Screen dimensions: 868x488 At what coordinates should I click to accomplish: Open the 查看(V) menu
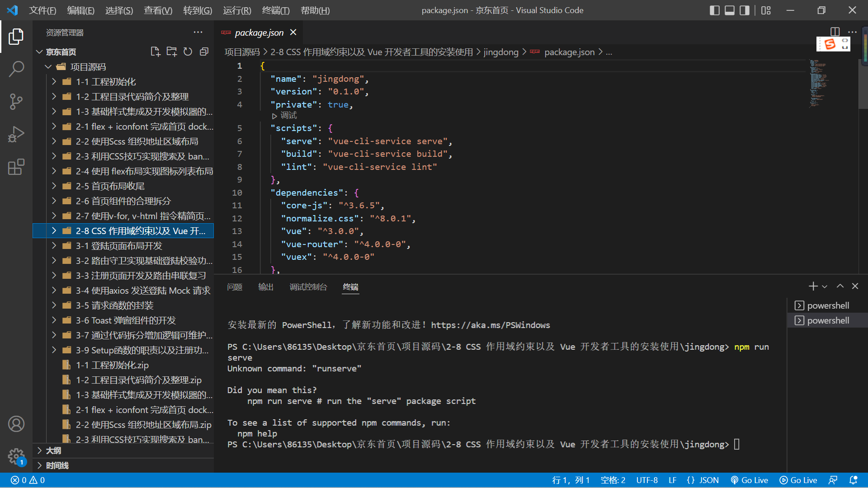(158, 10)
